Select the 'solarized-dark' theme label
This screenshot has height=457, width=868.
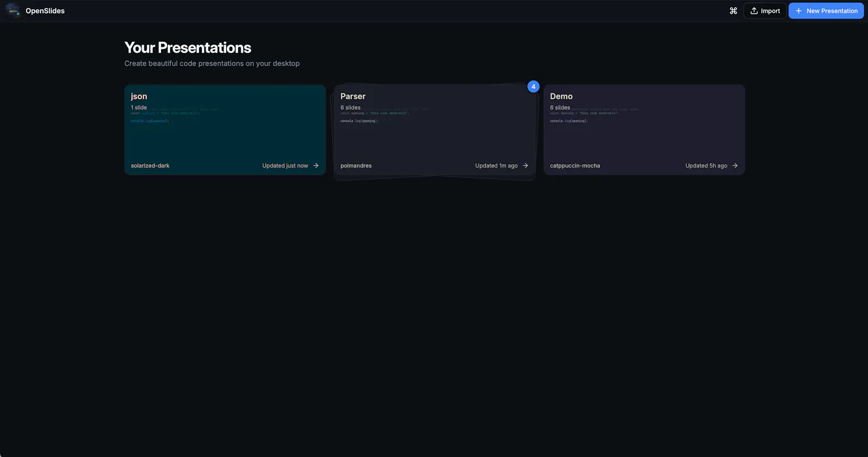pos(150,166)
